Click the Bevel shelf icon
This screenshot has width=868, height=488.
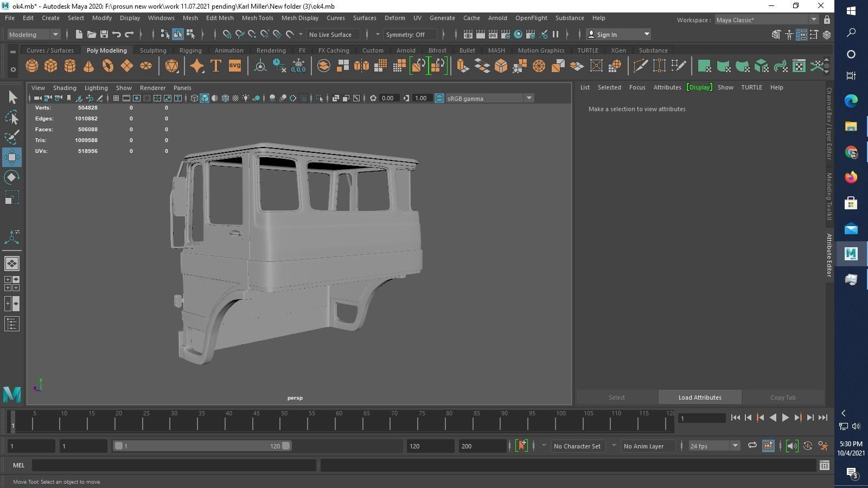[x=501, y=66]
